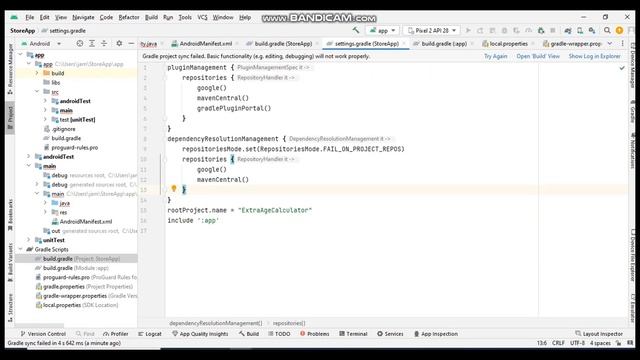Click the Stop square icon in toolbar
The width and height of the screenshot is (640, 360).
tap(553, 31)
